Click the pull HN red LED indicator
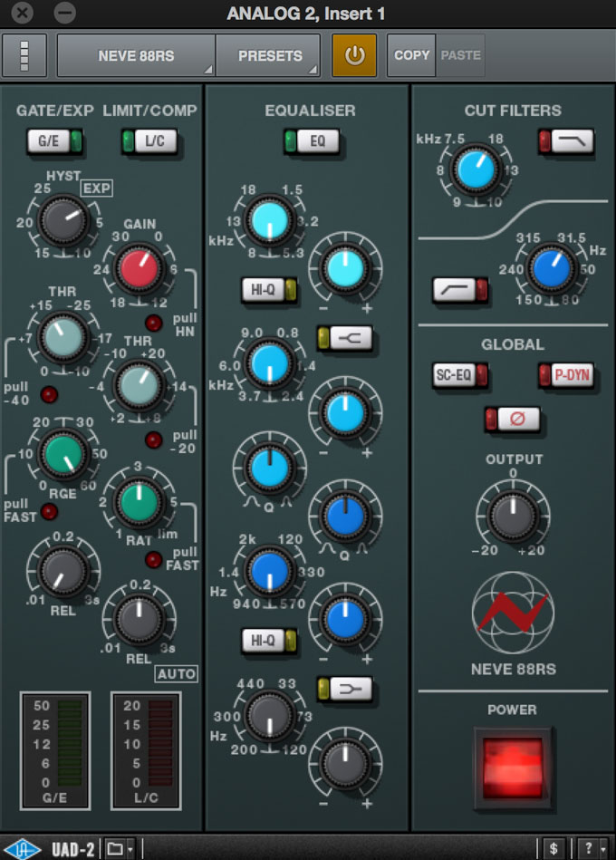This screenshot has width=616, height=860. [153, 323]
